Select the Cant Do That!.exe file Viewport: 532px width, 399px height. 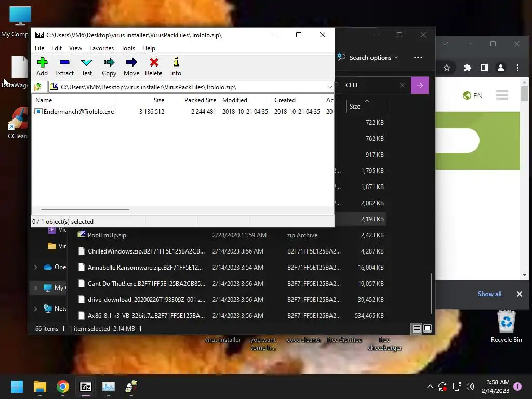click(231, 284)
